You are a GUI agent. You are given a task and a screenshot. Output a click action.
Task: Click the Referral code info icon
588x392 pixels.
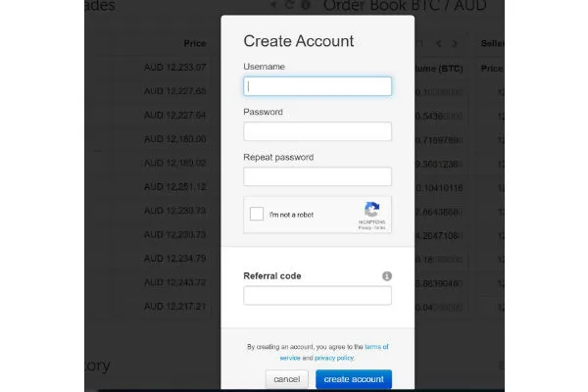point(387,276)
